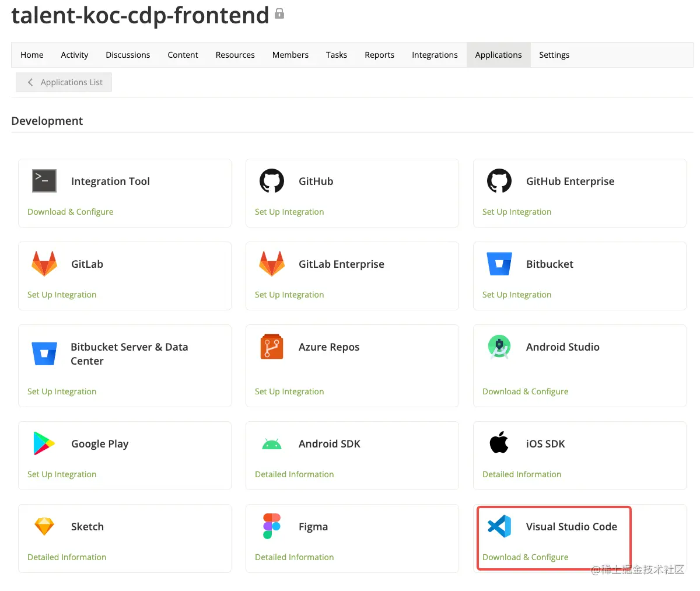Click the Azure Repos icon
The width and height of the screenshot is (700, 591).
coord(272,347)
